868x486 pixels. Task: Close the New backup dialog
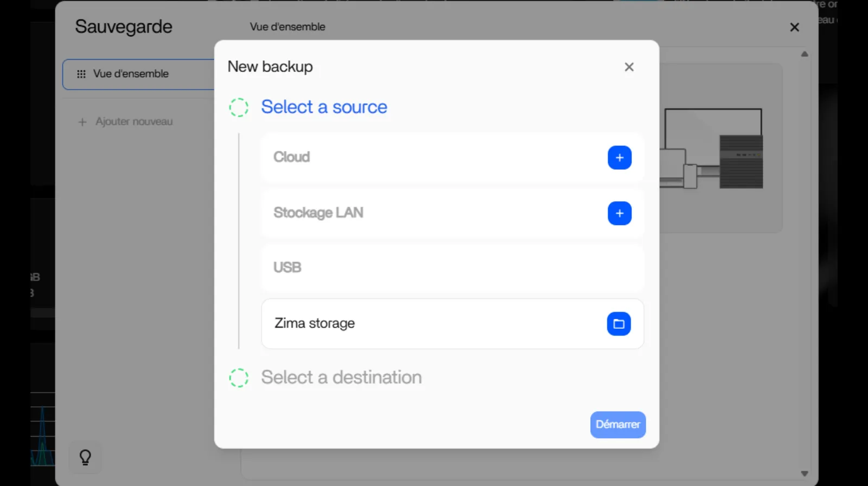coord(629,67)
